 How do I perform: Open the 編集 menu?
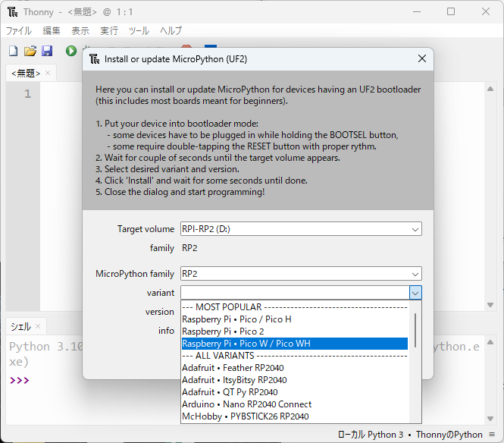(52, 31)
